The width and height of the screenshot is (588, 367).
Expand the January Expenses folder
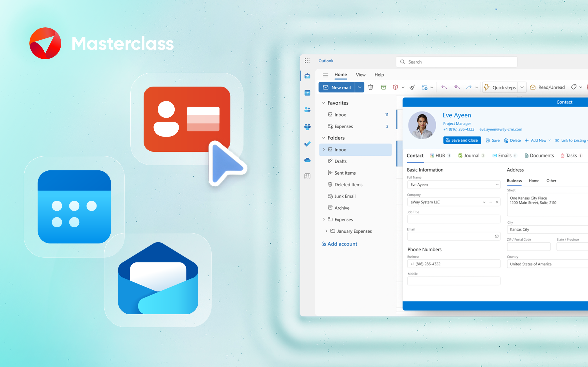point(326,231)
